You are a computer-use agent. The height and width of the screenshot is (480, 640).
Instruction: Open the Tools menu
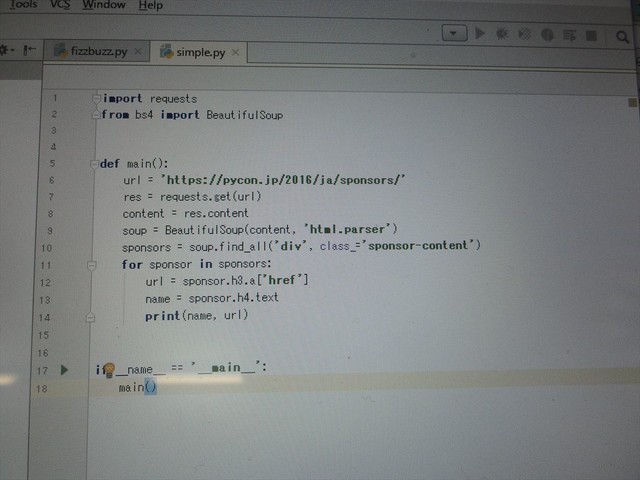click(x=23, y=4)
